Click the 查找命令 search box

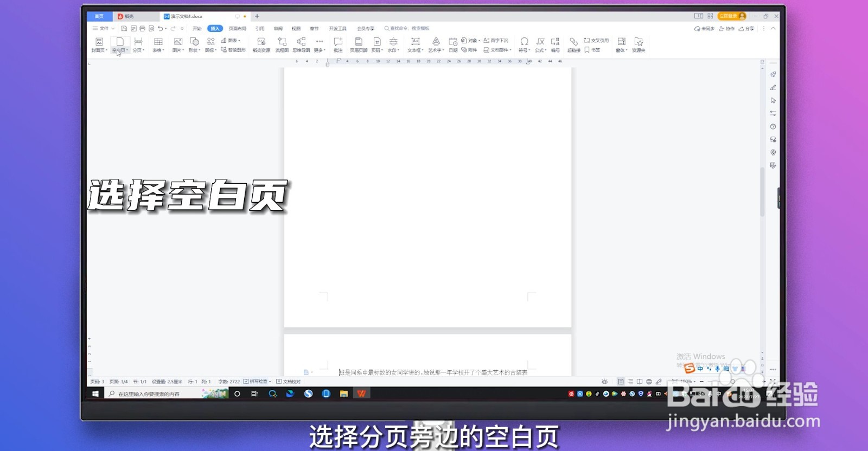[x=407, y=29]
